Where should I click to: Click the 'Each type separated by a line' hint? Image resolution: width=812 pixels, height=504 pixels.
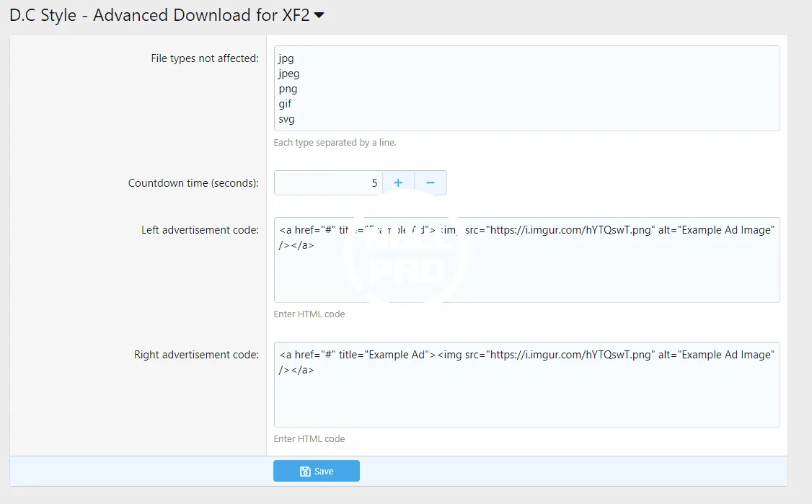click(x=335, y=143)
